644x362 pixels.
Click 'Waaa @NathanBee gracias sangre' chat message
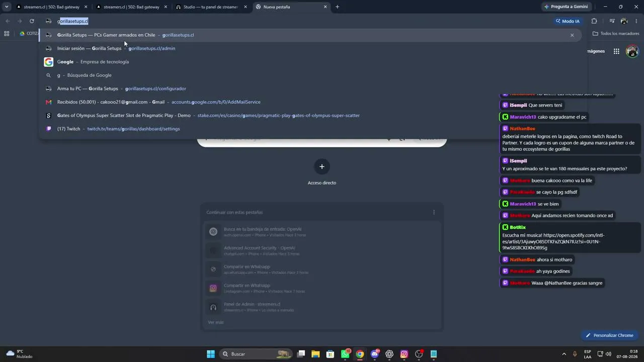pyautogui.click(x=567, y=283)
